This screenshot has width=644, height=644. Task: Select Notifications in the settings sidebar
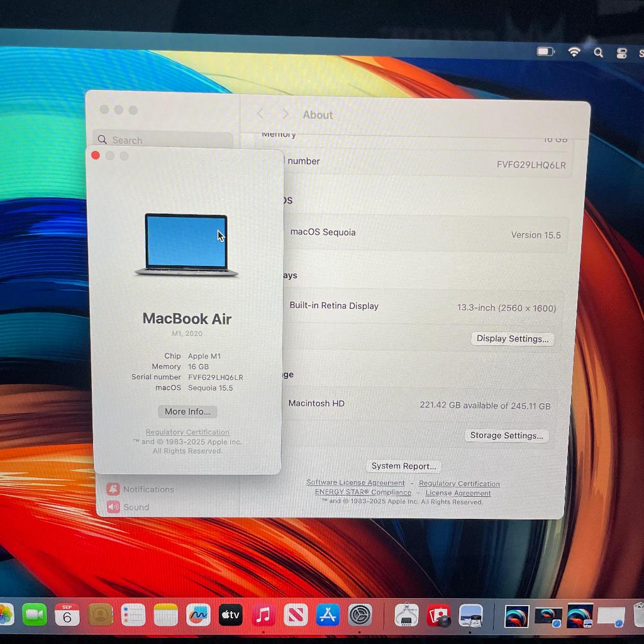148,489
